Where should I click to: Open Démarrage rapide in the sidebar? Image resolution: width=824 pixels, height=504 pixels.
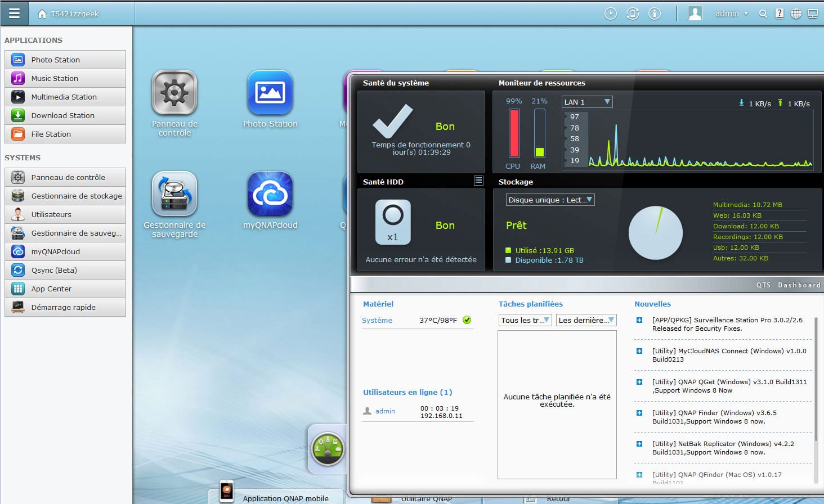[x=65, y=307]
